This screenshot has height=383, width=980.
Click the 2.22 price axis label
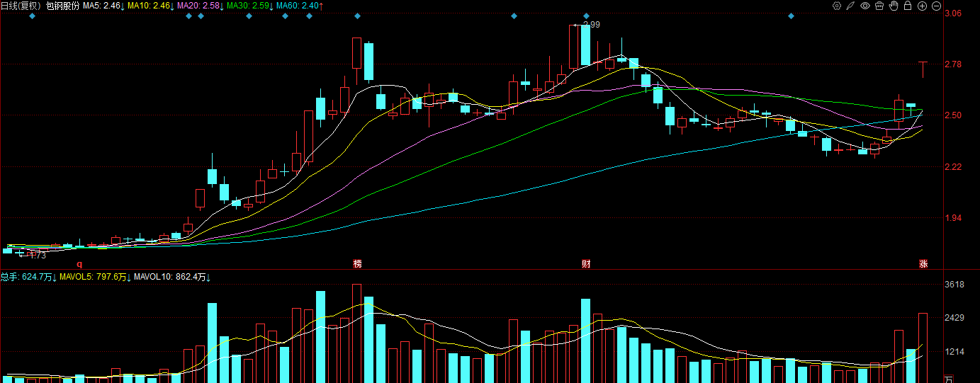click(953, 167)
